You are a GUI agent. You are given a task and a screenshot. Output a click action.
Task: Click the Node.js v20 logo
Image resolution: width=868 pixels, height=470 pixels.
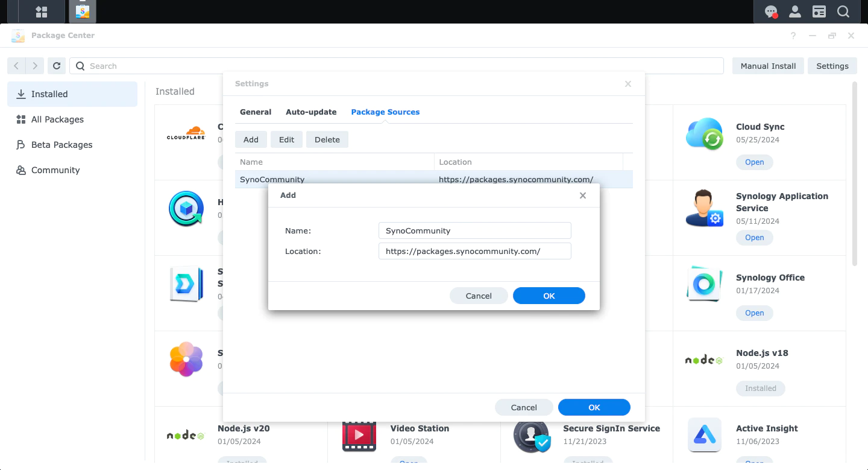(186, 435)
